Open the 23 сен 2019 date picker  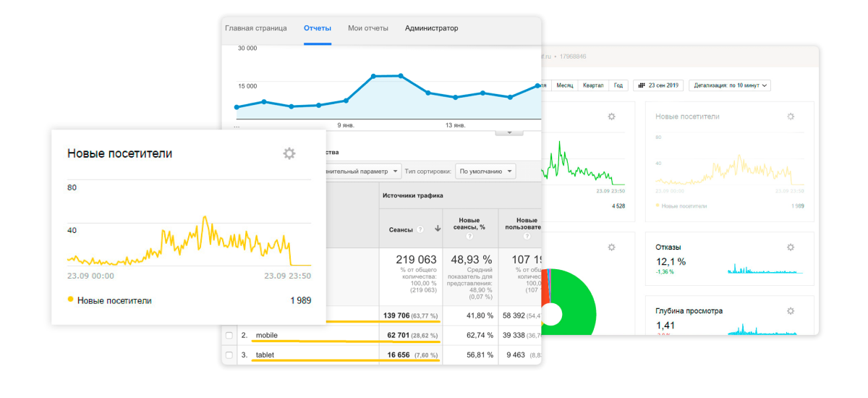pyautogui.click(x=658, y=85)
